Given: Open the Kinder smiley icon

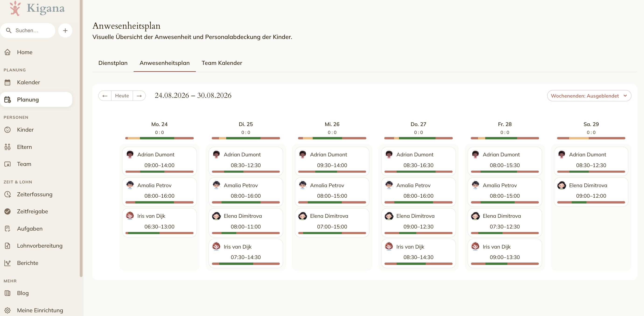Looking at the screenshot, I should (x=7, y=130).
